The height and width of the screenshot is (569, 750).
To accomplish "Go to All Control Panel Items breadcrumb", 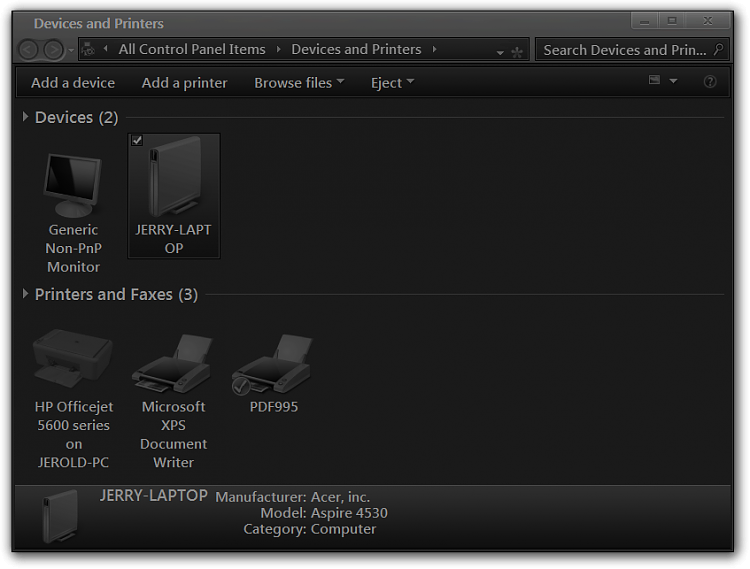I will pyautogui.click(x=192, y=49).
